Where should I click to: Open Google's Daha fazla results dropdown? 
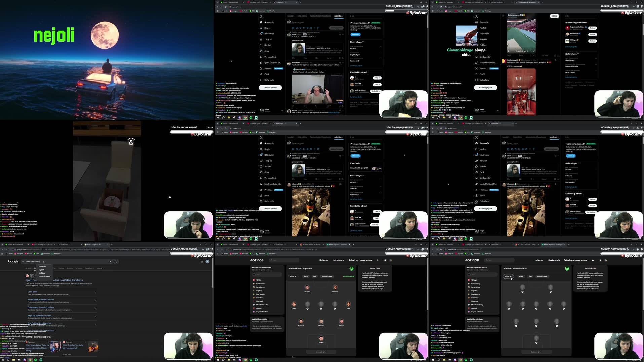coord(89,268)
